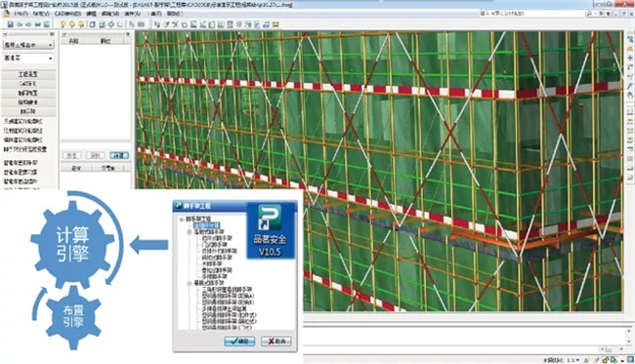
Task: Open the CAD menu in menu bar
Action: click(67, 14)
